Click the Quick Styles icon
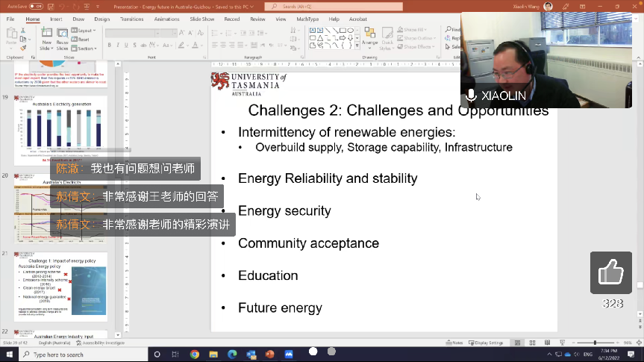The width and height of the screenshot is (644, 362). (387, 38)
